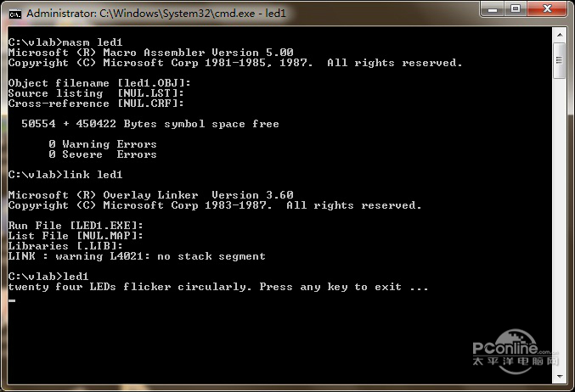Click the scrollbar down arrow
This screenshot has width=575, height=392.
click(x=560, y=377)
